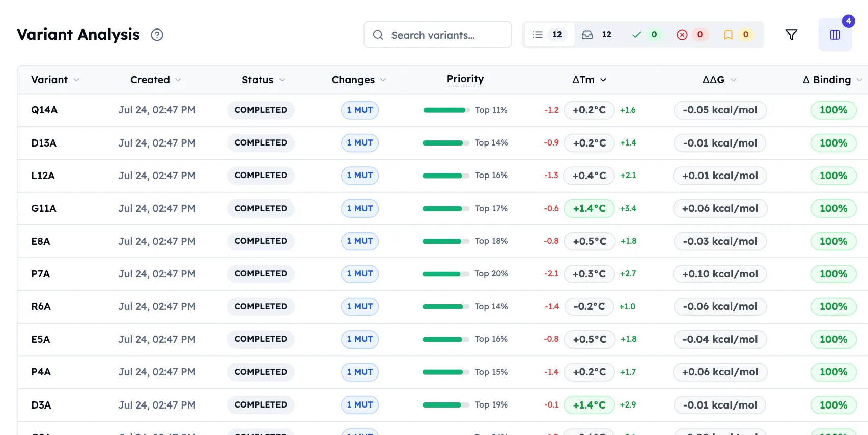
Task: Open the 1 MUT badge for Q14A
Action: [x=360, y=110]
